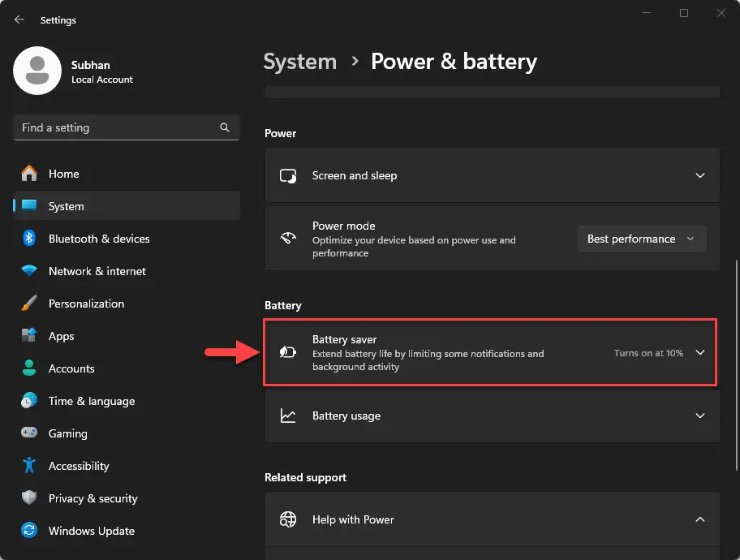Click the Find a setting search field
The image size is (740, 560).
(x=127, y=127)
